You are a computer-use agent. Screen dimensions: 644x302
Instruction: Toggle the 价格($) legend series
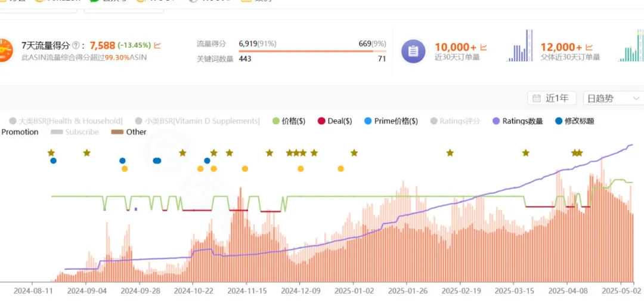(289, 121)
